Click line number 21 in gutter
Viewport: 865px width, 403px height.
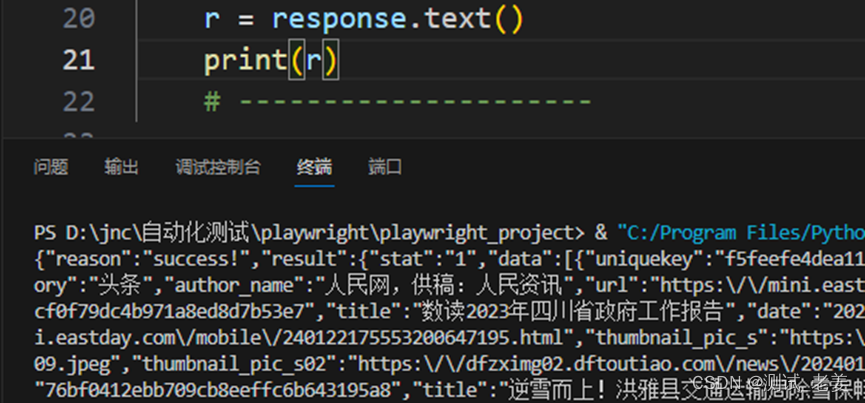click(79, 60)
